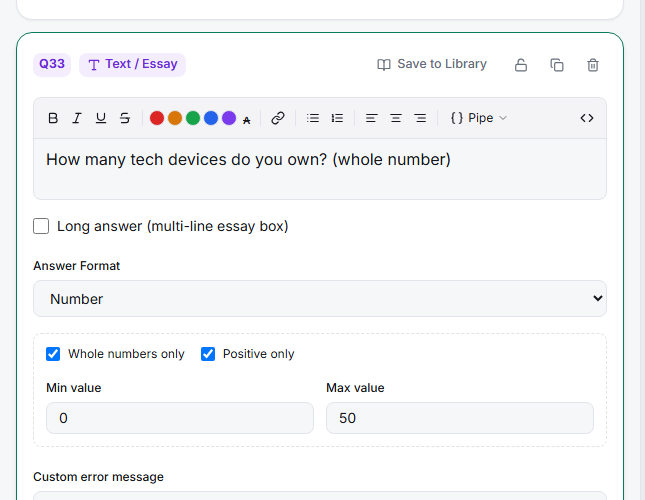The height and width of the screenshot is (500, 645).
Task: Pick the orange text color
Action: 175,118
